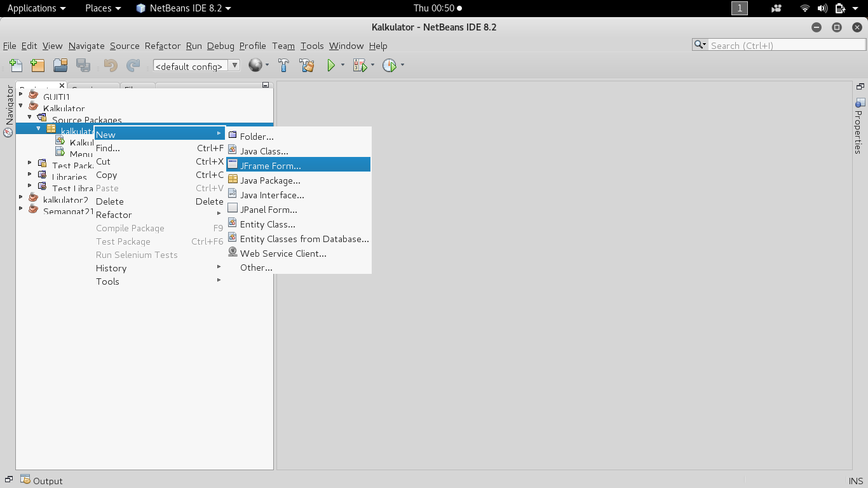The width and height of the screenshot is (868, 488).
Task: Select the GUITI1 project in the tree
Action: 57,97
